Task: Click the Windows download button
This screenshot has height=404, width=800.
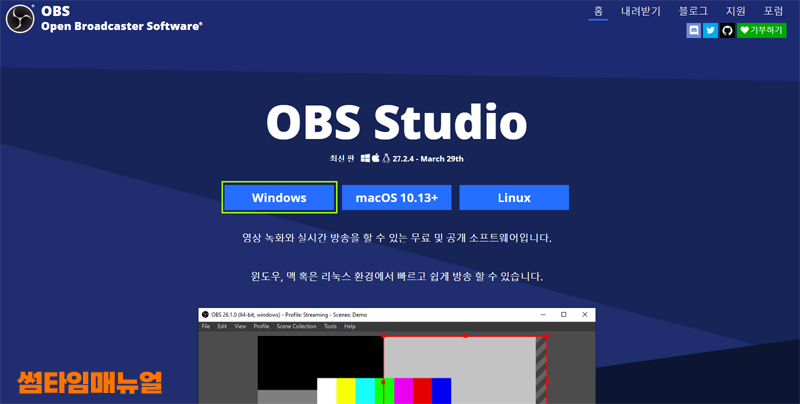Action: (x=279, y=197)
